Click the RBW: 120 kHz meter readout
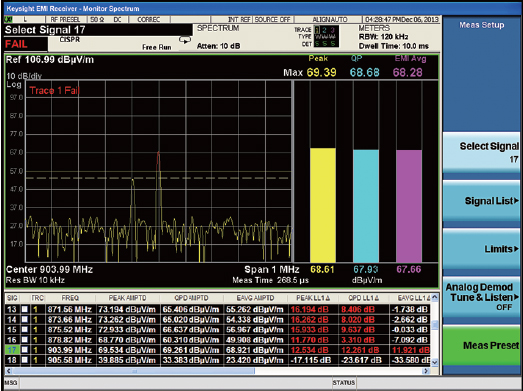 tap(383, 37)
